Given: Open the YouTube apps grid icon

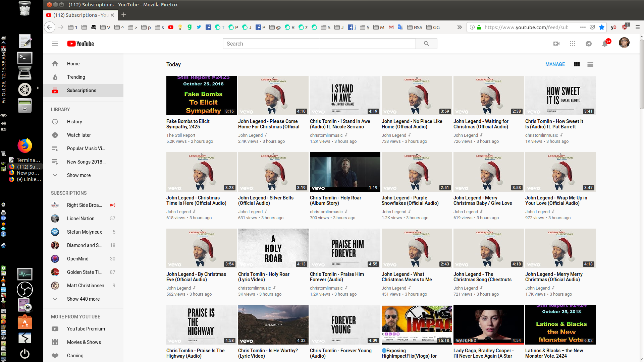Looking at the screenshot, I should [x=573, y=44].
